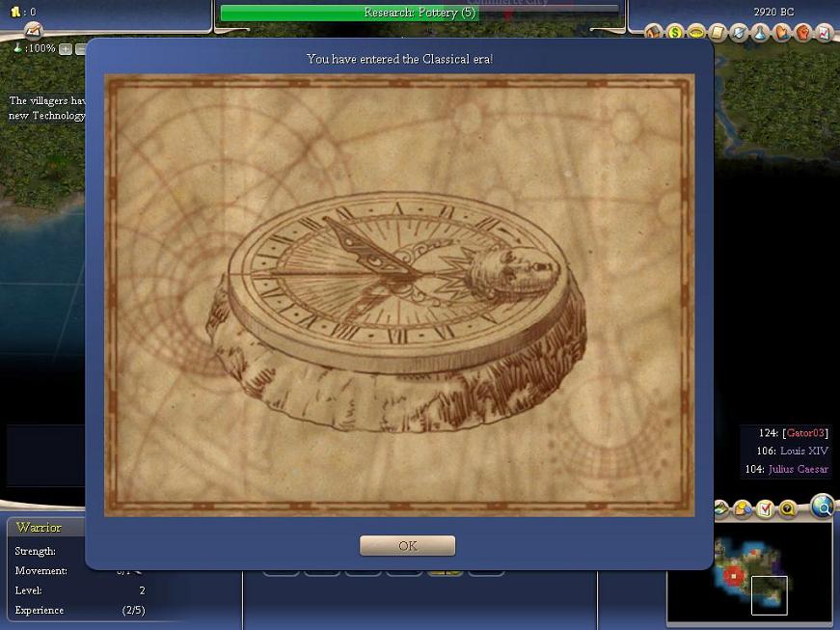Switch to globe view magnifier icon

coord(823,506)
